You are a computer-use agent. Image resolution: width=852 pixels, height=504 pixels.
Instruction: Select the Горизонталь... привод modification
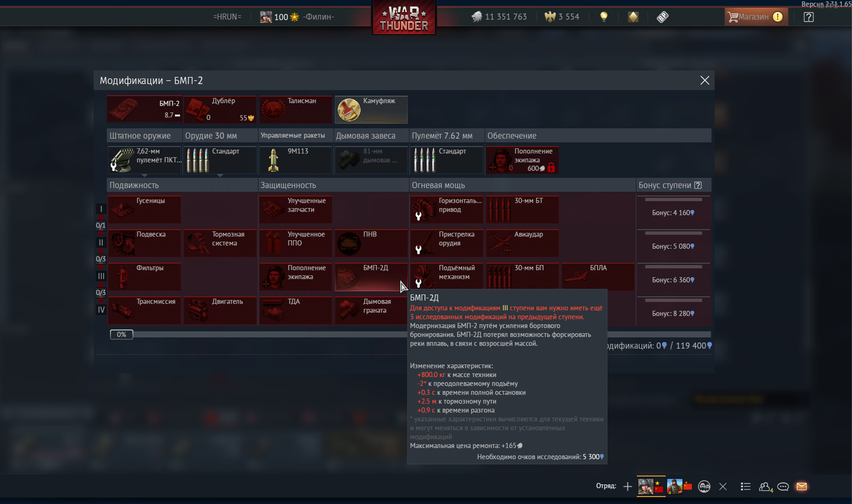447,210
